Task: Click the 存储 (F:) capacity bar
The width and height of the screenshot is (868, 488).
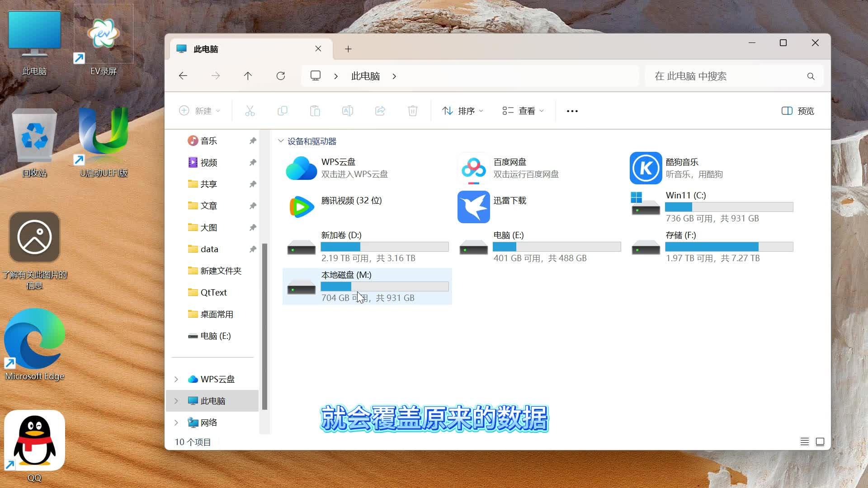Action: coord(729,247)
